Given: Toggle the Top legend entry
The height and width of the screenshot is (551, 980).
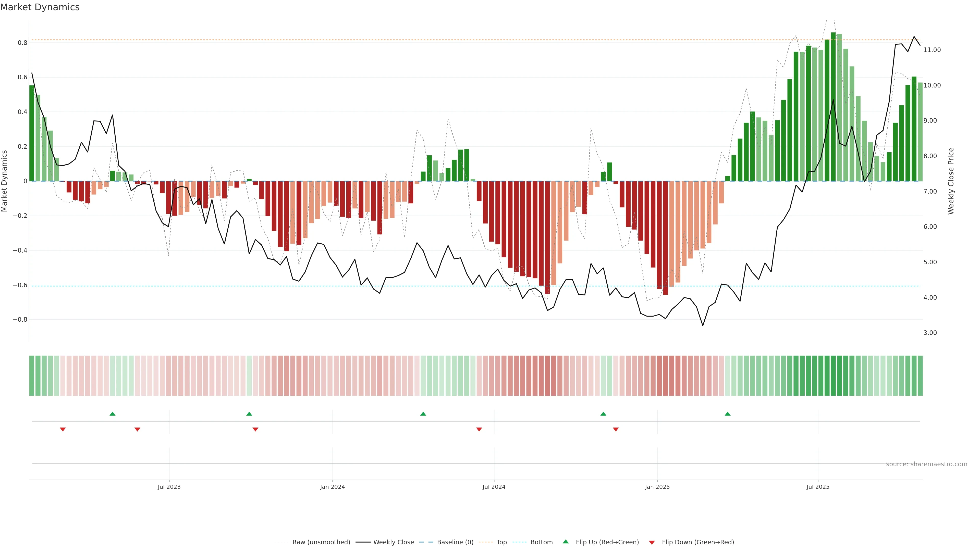Looking at the screenshot, I should pyautogui.click(x=501, y=542).
